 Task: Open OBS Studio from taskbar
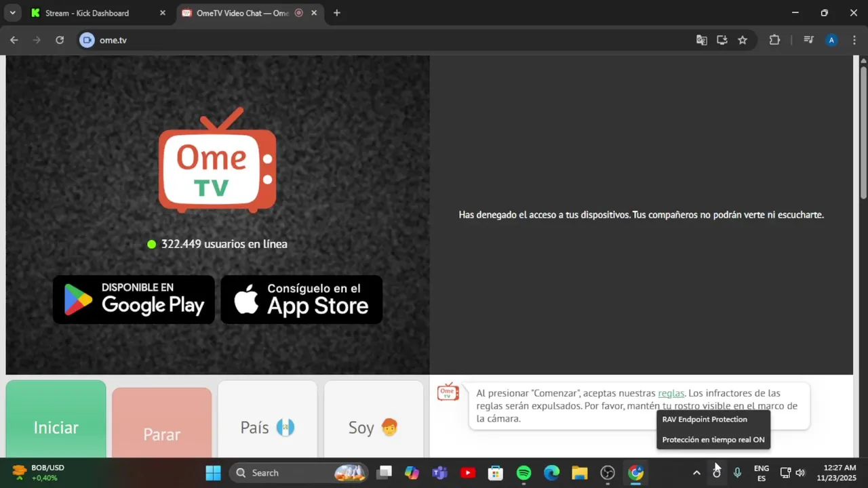[608, 473]
